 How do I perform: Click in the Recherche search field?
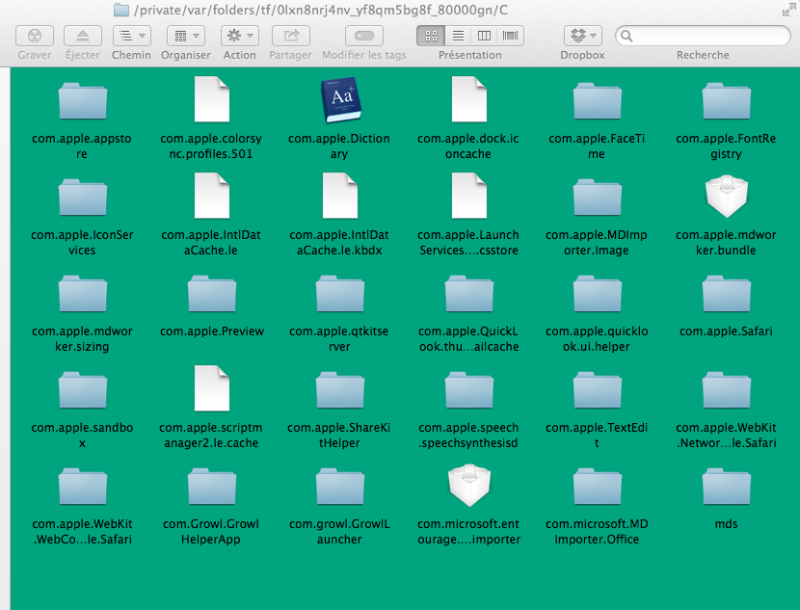tap(703, 36)
